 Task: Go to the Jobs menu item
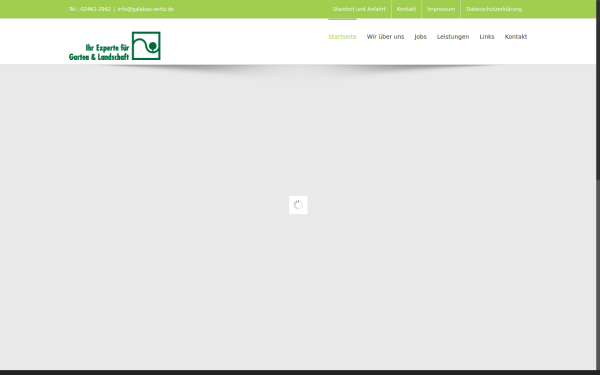click(420, 37)
